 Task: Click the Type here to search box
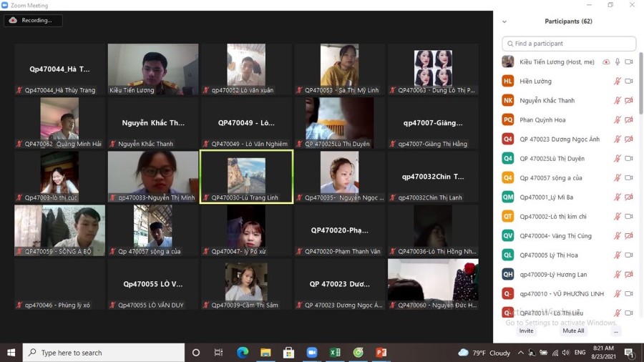coord(104,353)
